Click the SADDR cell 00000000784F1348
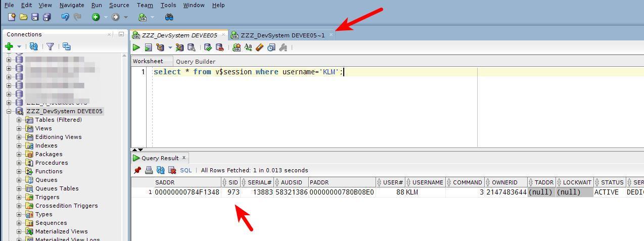Image resolution: width=644 pixels, height=241 pixels. click(187, 192)
